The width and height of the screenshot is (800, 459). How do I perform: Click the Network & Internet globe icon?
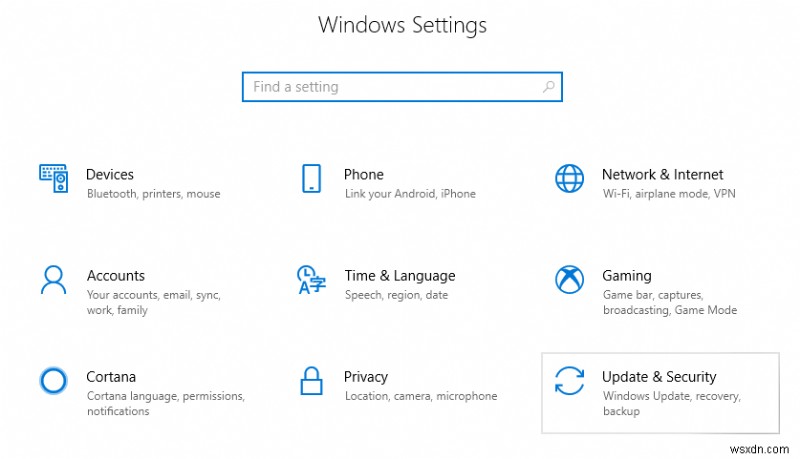(569, 178)
